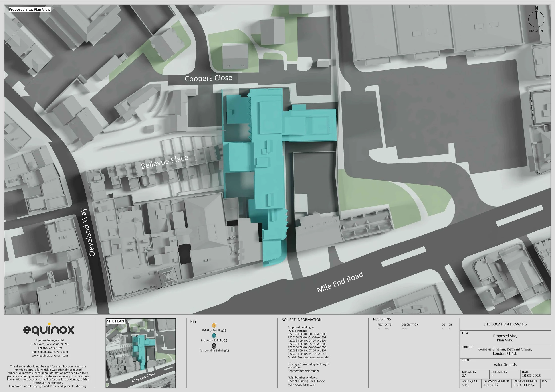Click the Bellevue Place street label
Viewport: 555px width, 392px height.
pyautogui.click(x=164, y=162)
